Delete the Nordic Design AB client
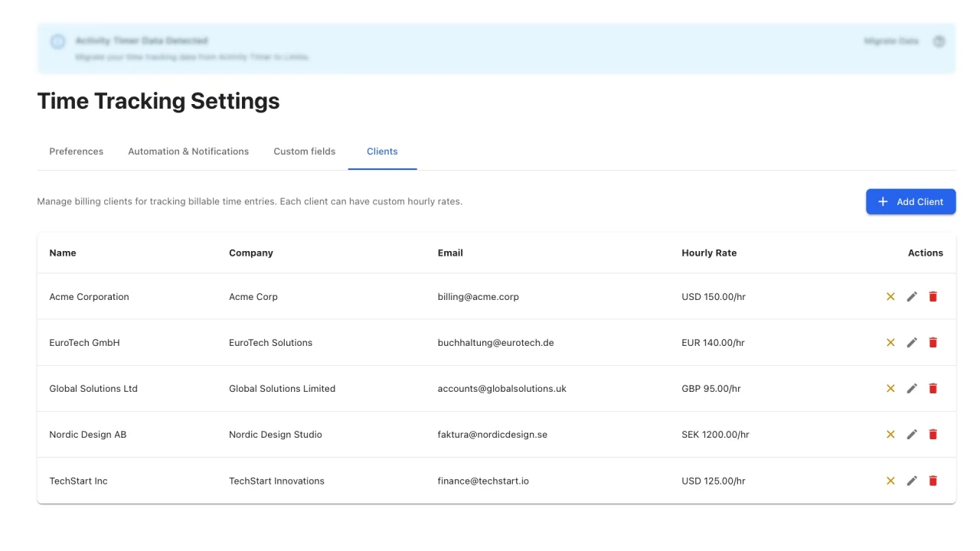The image size is (980, 551). click(933, 434)
